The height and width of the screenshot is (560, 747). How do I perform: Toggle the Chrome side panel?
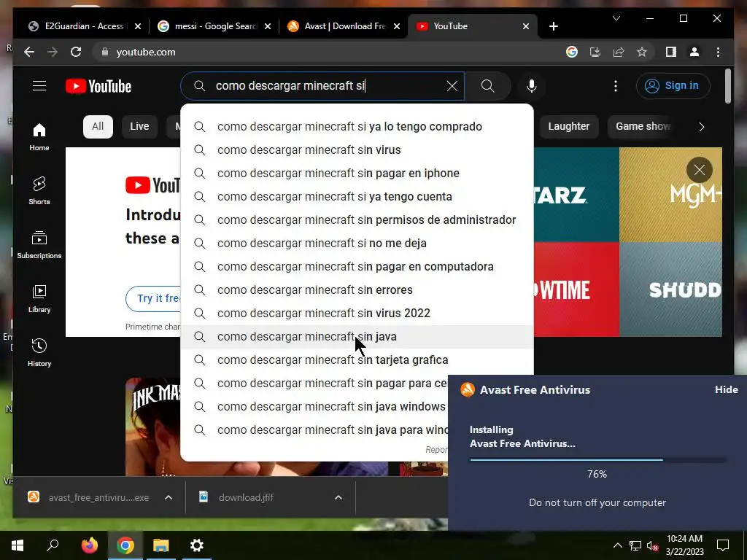(x=671, y=52)
